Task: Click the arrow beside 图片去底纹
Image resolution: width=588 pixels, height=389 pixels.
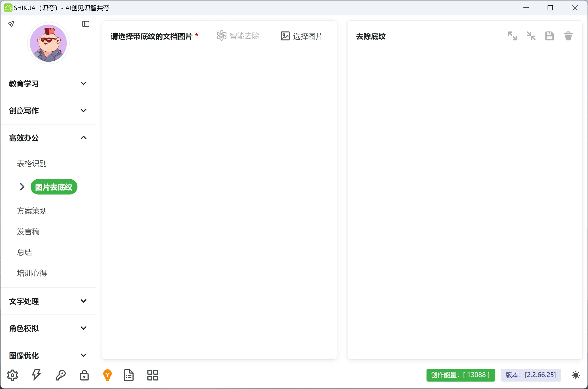Action: click(22, 187)
